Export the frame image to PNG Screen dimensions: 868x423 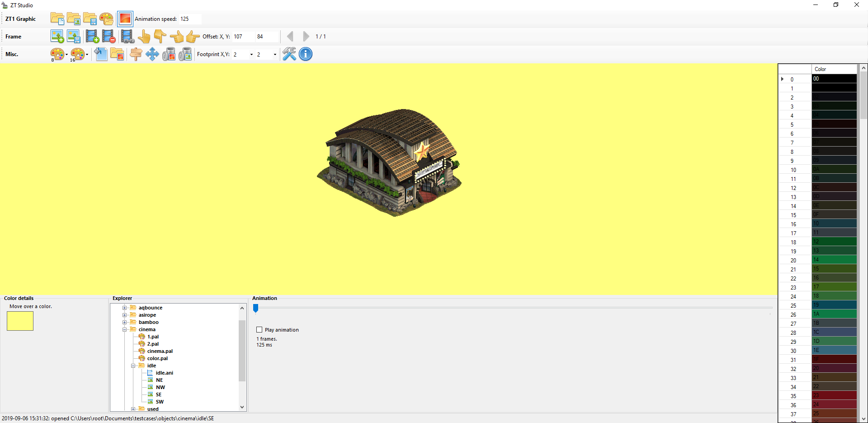click(x=73, y=36)
